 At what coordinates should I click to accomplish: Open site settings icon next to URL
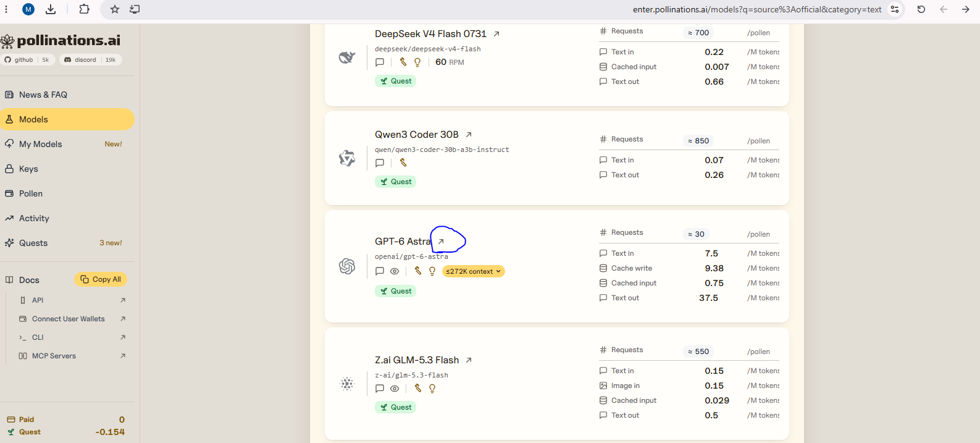894,9
